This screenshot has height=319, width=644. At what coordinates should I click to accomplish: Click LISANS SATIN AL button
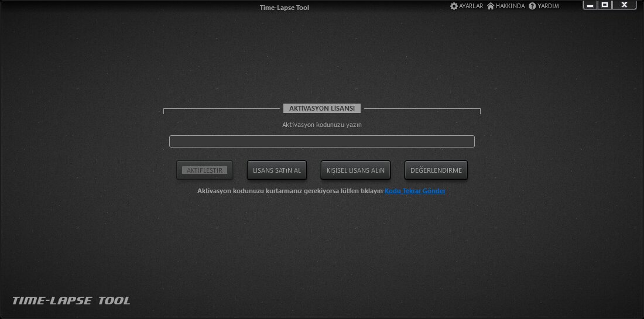pyautogui.click(x=277, y=170)
